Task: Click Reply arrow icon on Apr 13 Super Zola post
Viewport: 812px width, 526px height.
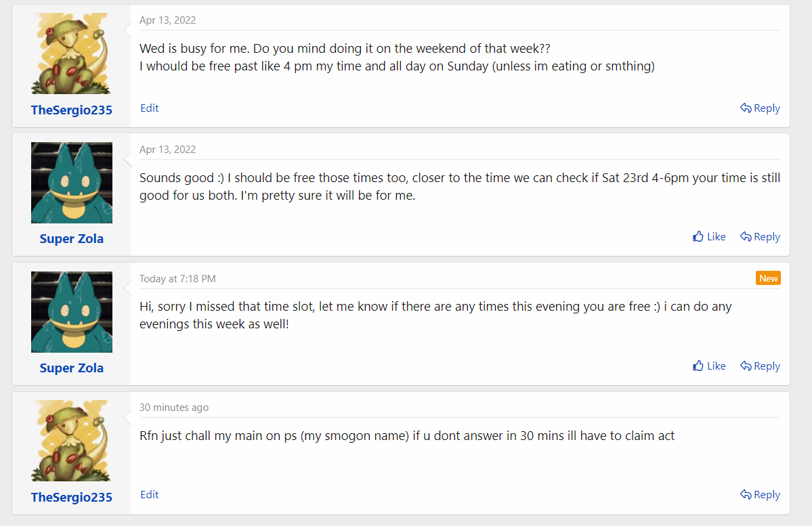Action: point(746,237)
